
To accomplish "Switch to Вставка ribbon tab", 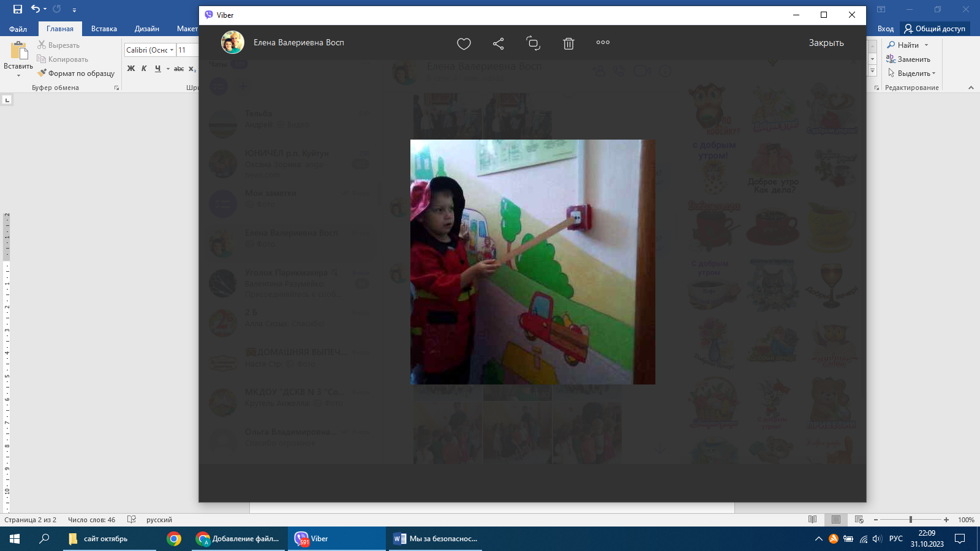I will pos(104,29).
